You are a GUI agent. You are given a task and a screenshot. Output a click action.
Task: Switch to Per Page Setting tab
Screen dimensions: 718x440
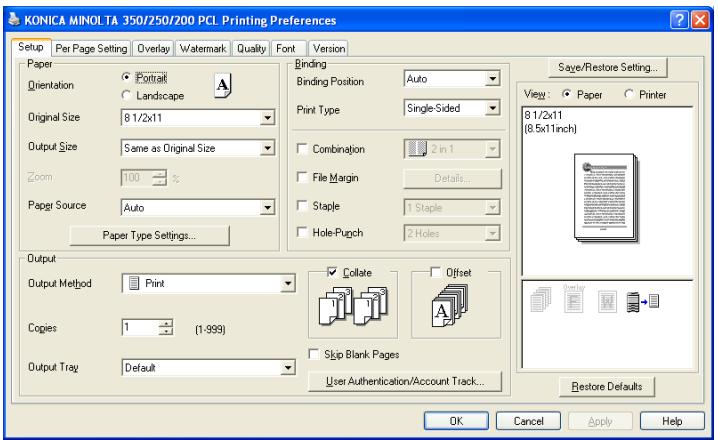point(91,48)
